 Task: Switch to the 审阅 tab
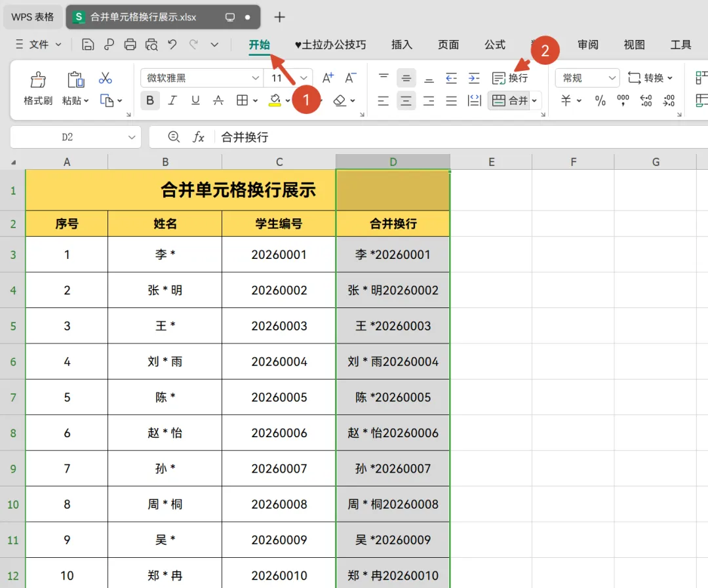(587, 45)
